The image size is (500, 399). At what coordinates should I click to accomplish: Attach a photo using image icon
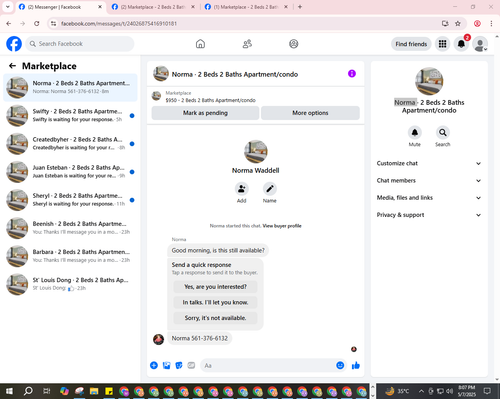pos(166,365)
